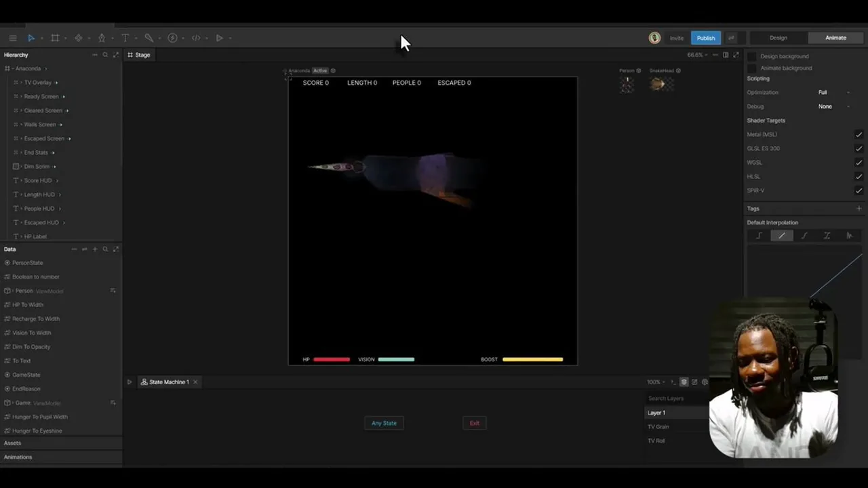Choose the Select arrow tool
Image resolution: width=868 pixels, height=488 pixels.
pyautogui.click(x=31, y=38)
